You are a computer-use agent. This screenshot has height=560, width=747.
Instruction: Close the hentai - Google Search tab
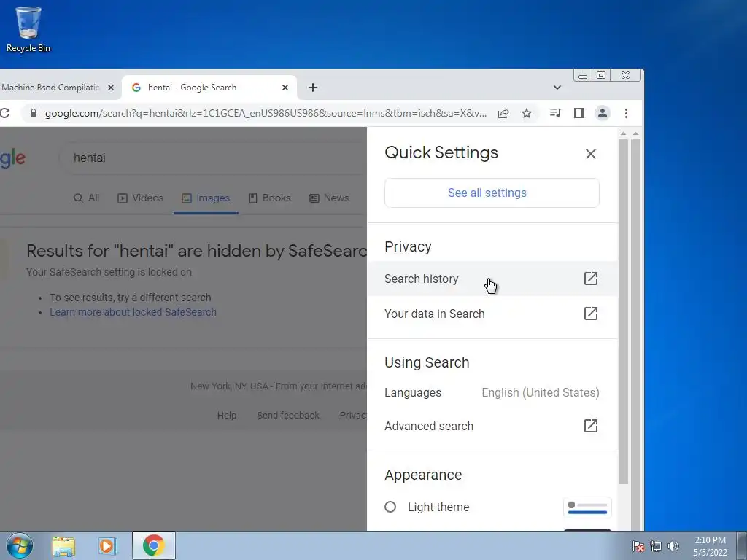point(285,87)
